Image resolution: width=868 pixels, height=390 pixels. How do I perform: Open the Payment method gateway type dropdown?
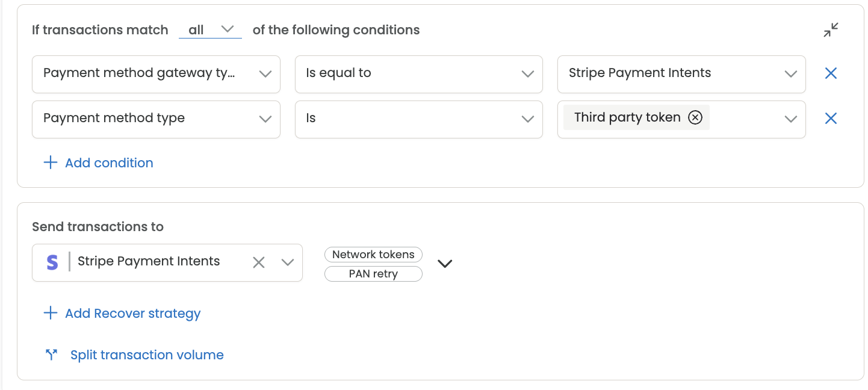pos(156,74)
